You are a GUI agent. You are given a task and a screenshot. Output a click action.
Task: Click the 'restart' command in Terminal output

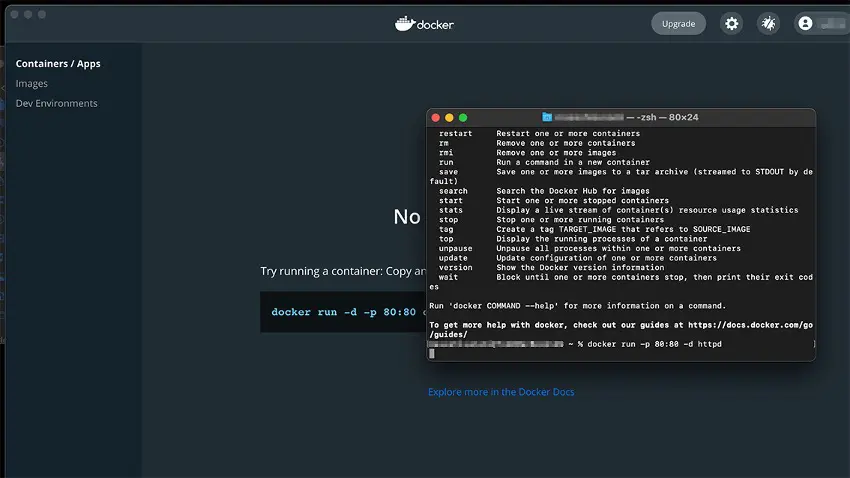coord(455,133)
